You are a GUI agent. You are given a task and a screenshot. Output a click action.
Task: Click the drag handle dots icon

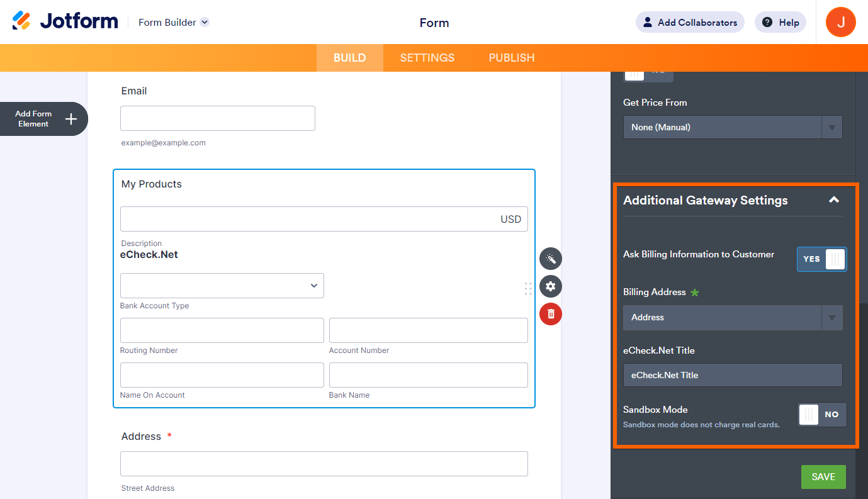click(528, 289)
